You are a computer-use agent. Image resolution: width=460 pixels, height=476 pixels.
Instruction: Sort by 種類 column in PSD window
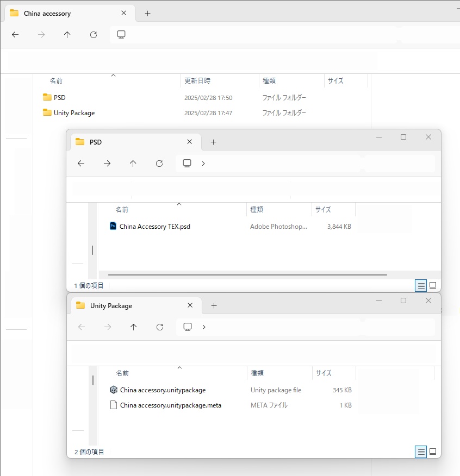[257, 209]
